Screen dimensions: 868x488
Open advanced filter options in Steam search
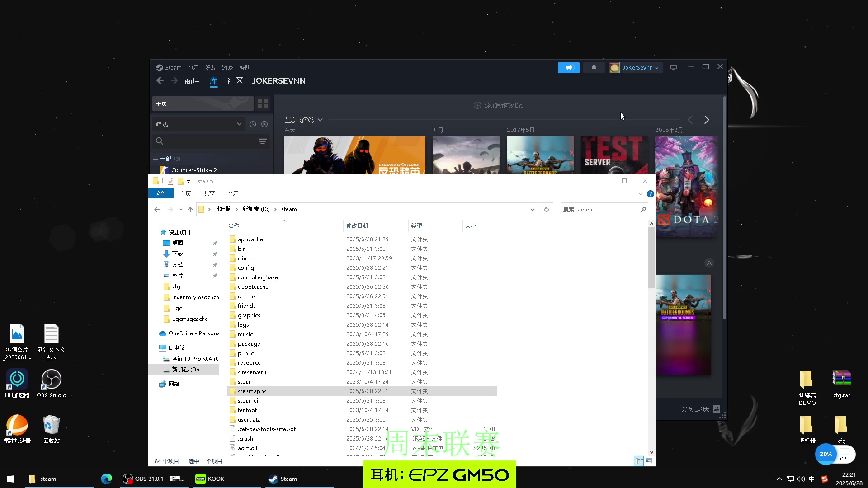[262, 141]
